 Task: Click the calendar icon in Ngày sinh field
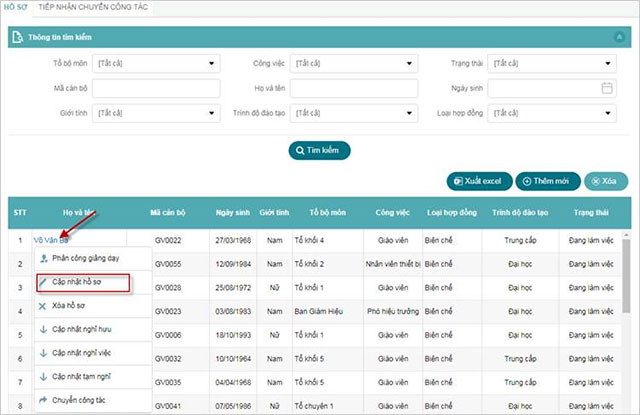pyautogui.click(x=606, y=88)
